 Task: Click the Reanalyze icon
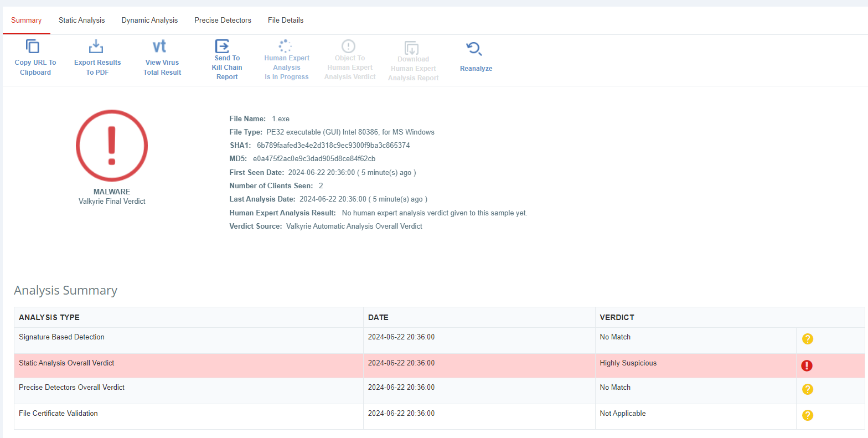[474, 49]
